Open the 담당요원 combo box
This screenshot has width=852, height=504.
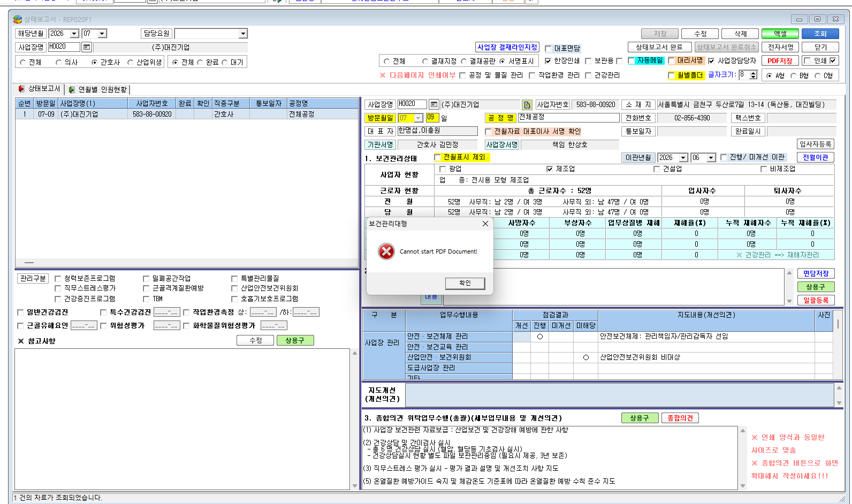pos(211,34)
